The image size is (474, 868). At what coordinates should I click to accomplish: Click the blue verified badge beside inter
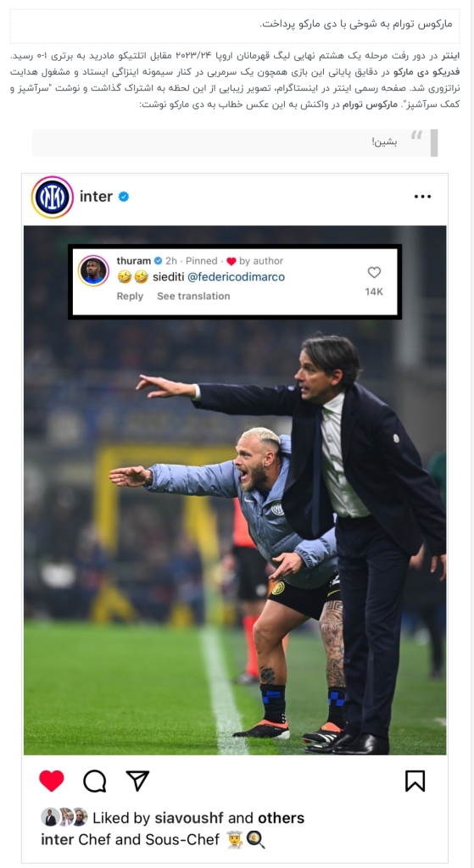[x=124, y=197]
